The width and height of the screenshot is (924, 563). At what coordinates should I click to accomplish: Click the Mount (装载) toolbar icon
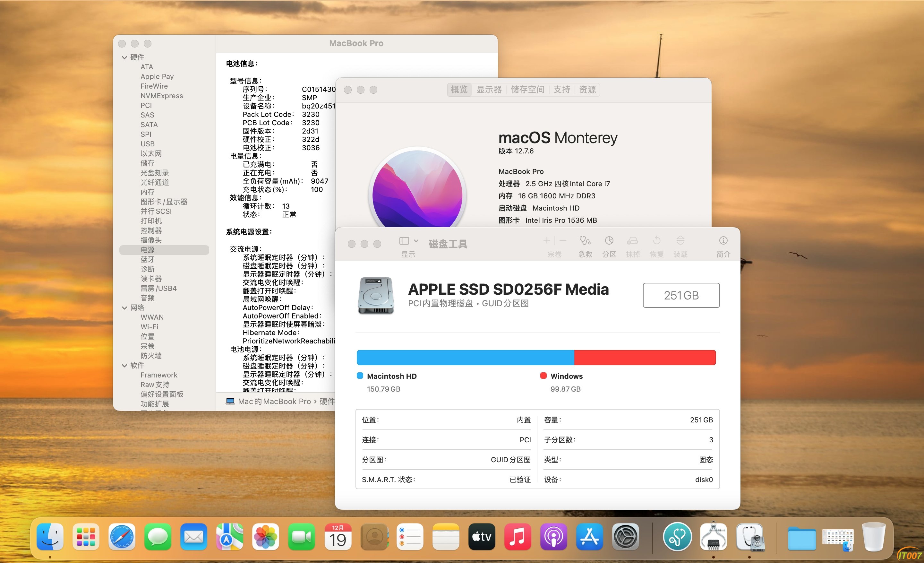(680, 240)
